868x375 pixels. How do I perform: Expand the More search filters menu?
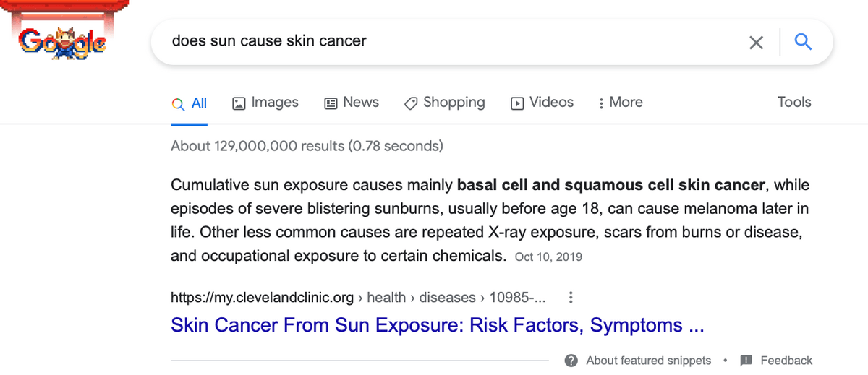(621, 103)
